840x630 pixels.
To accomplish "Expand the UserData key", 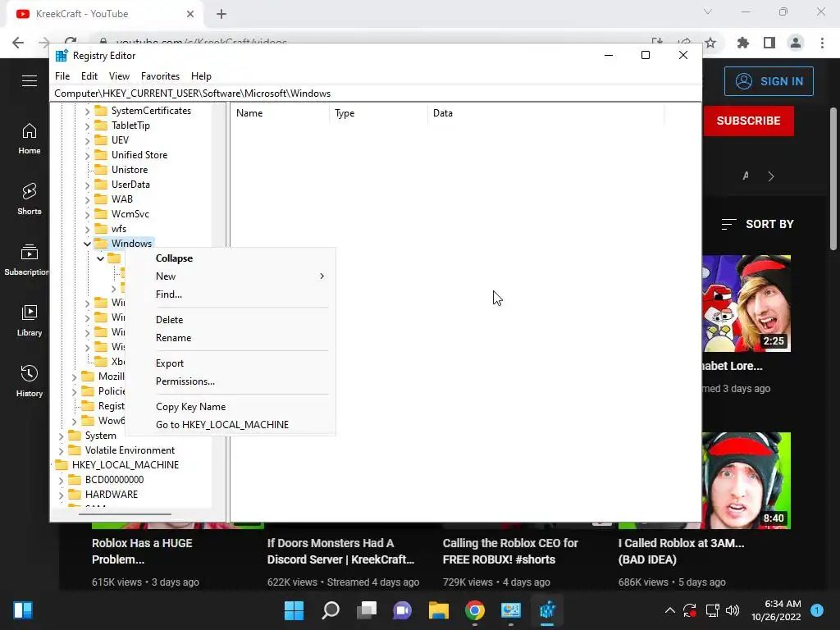I will 87,185.
